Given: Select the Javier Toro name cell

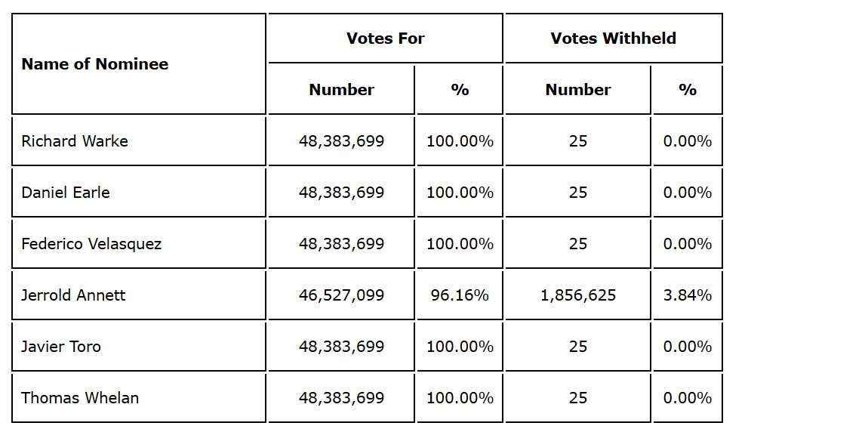Looking at the screenshot, I should (x=61, y=347).
